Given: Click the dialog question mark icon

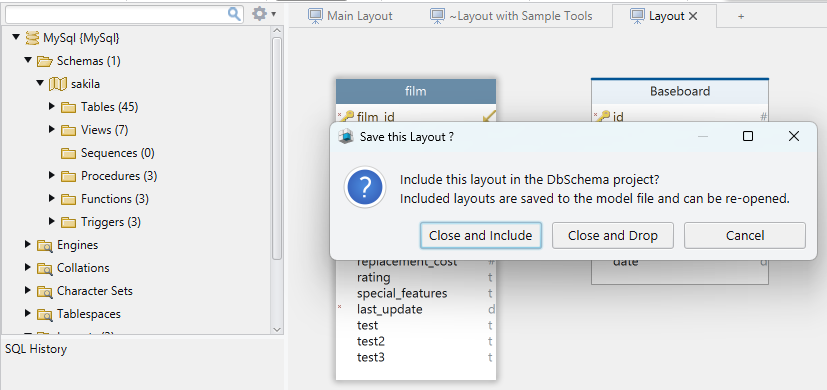Looking at the screenshot, I should 366,187.
